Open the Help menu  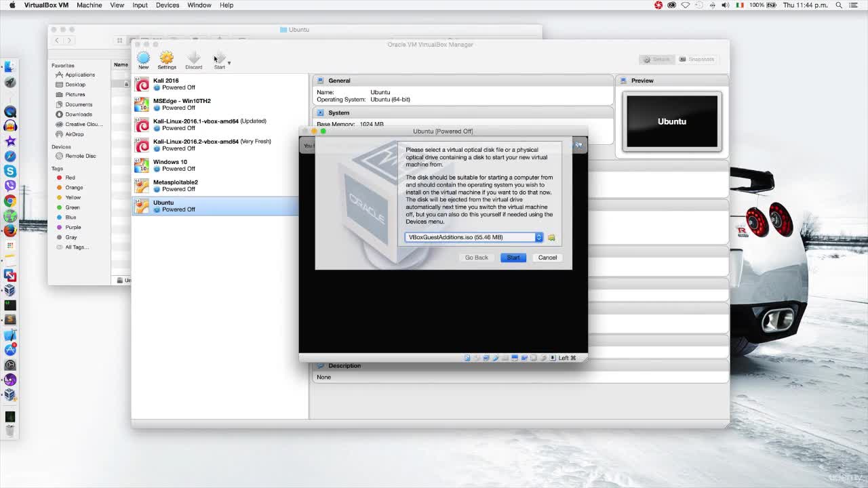click(x=226, y=5)
